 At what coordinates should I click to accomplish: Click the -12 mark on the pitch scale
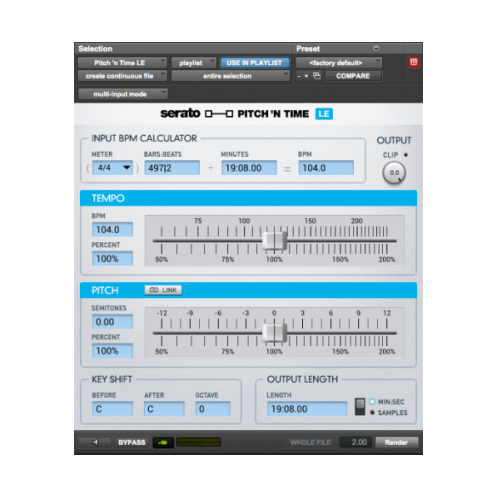[x=162, y=313]
